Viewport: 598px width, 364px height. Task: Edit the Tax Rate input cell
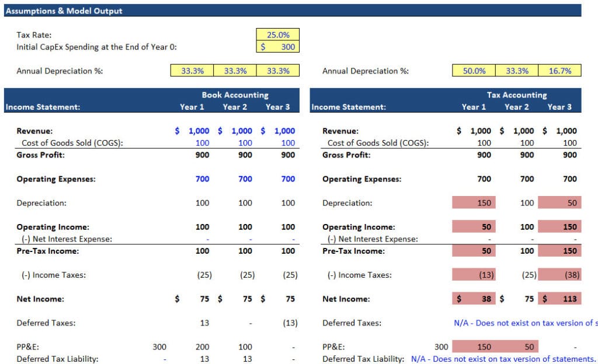tap(279, 34)
